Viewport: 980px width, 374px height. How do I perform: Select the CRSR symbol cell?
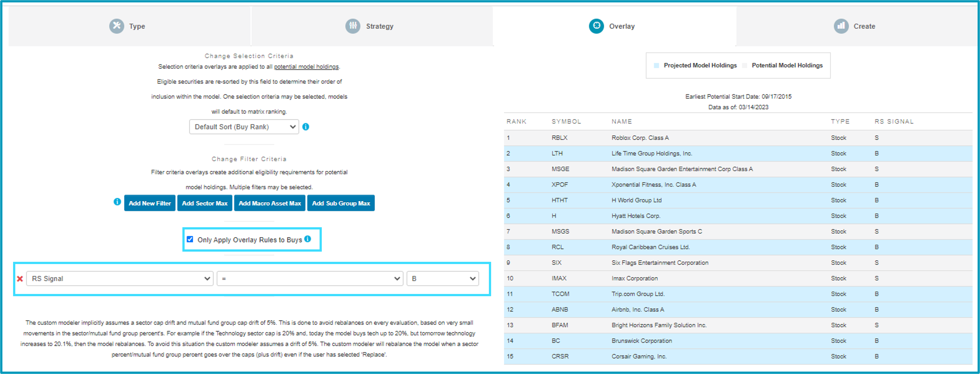pos(560,356)
